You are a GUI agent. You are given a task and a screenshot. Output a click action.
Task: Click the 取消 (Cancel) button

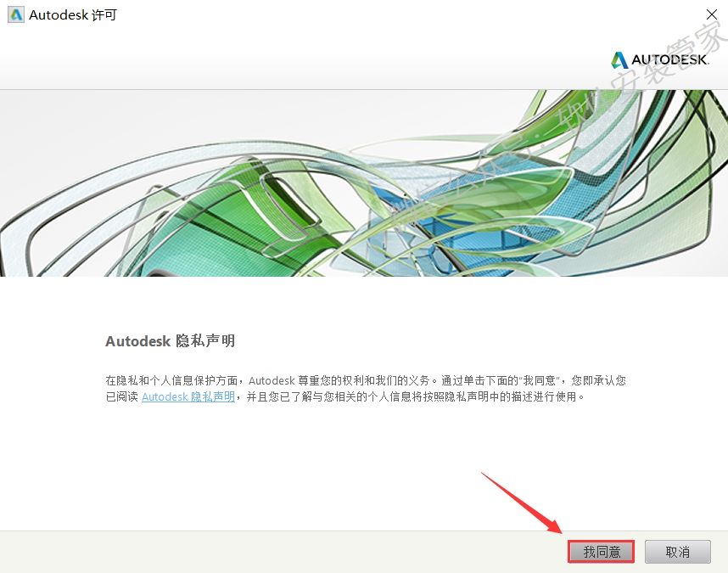[x=677, y=552]
